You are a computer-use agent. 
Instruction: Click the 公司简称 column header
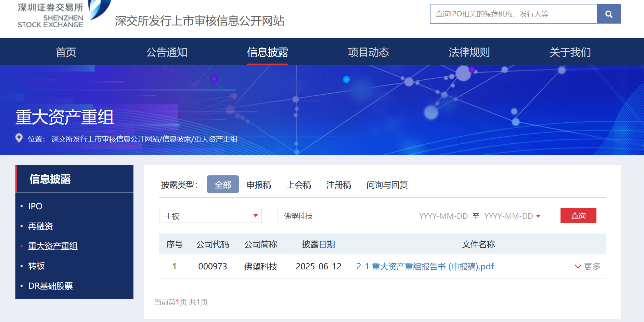(x=261, y=244)
